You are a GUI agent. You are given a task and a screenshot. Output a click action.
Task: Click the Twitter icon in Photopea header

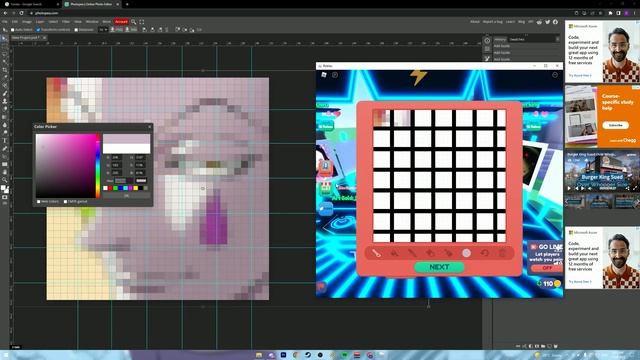(x=547, y=22)
